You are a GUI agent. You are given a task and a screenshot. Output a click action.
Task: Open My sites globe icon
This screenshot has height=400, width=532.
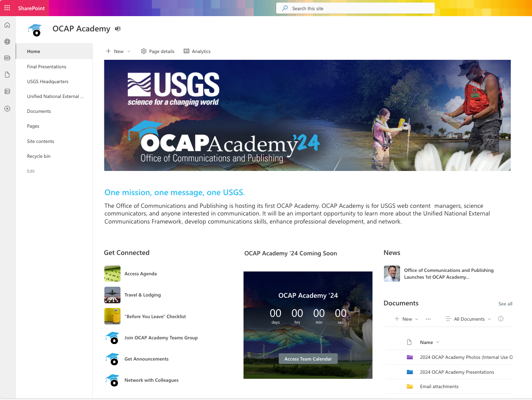pyautogui.click(x=7, y=42)
